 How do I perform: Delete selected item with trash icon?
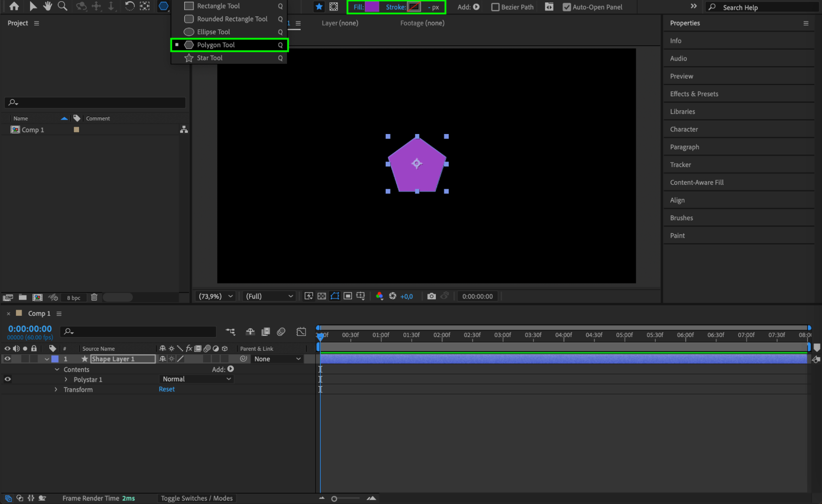click(94, 297)
